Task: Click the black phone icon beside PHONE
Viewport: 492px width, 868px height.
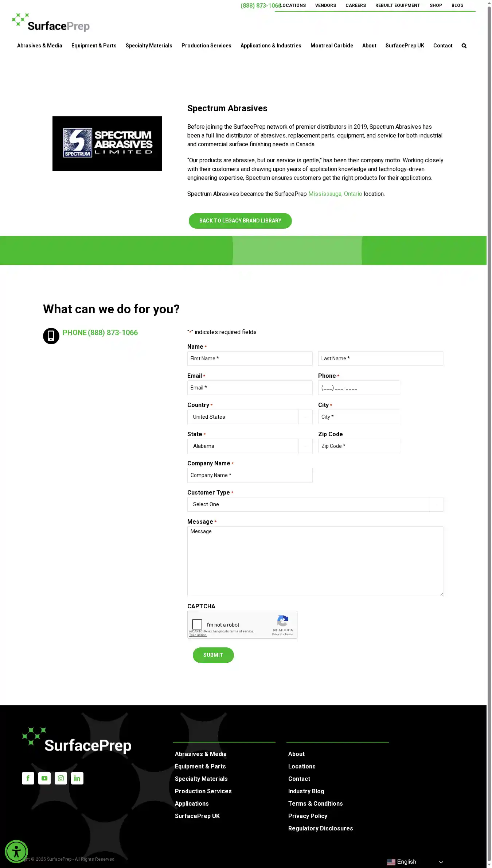Action: tap(51, 336)
